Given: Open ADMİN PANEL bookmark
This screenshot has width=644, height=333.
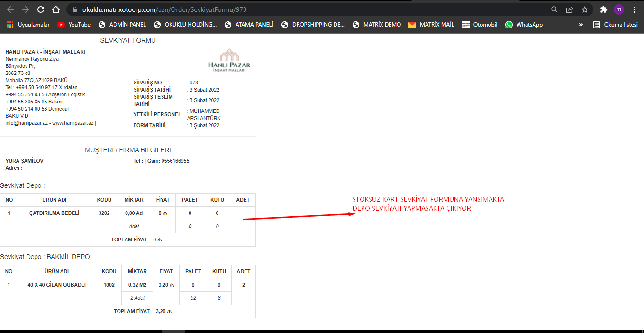Looking at the screenshot, I should click(x=122, y=25).
